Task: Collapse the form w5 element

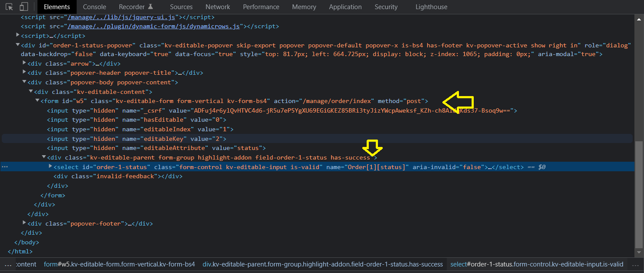Action: [x=37, y=101]
